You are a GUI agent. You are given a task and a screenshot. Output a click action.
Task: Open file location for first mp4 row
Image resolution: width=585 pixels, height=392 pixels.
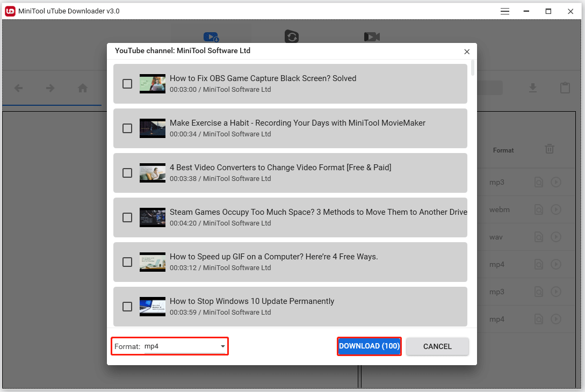click(x=539, y=264)
